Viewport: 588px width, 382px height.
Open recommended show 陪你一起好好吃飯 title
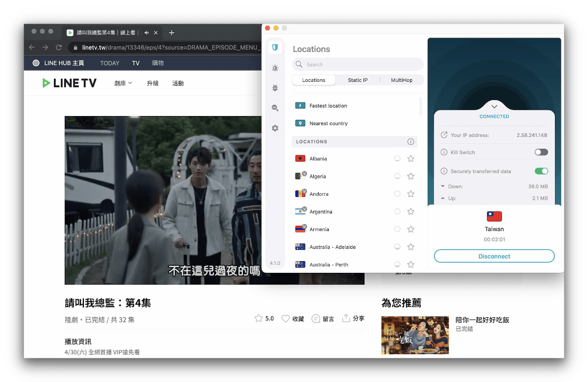[482, 320]
